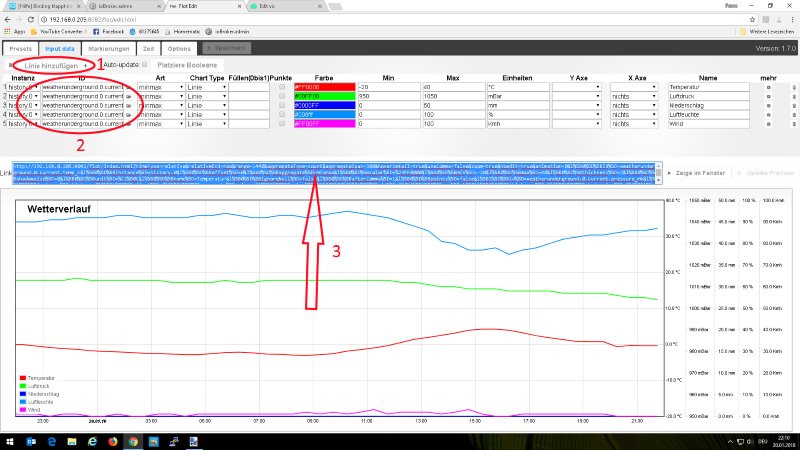
Task: Delete the Luftdruck line row
Action: pyautogui.click(x=794, y=97)
